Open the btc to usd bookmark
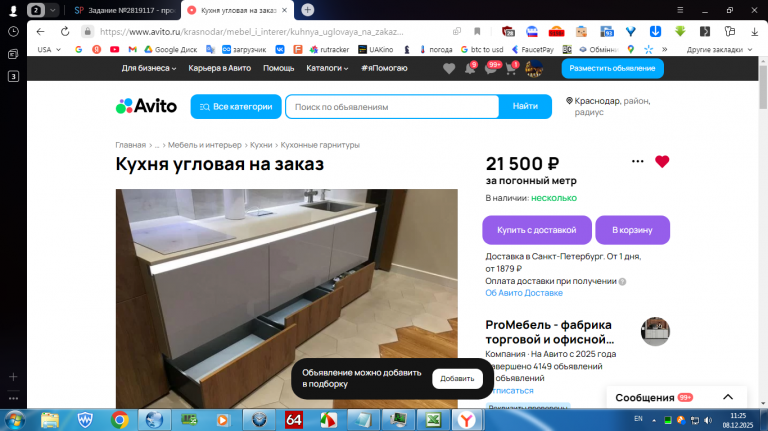Viewport: 768px width, 431px height. 482,49
